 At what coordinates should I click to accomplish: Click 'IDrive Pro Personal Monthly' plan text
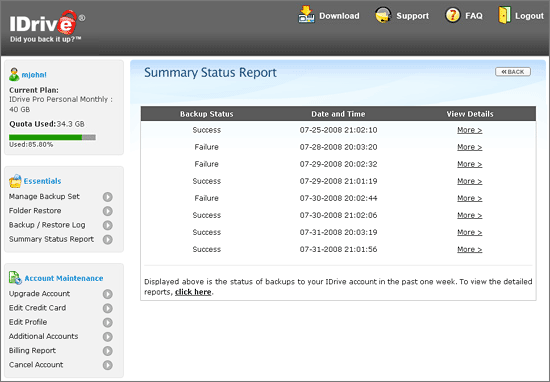tap(59, 99)
